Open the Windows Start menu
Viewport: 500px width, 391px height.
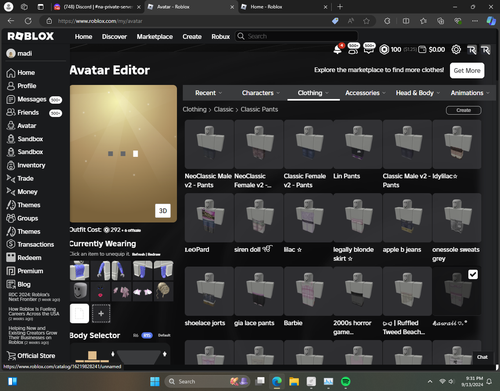[x=155, y=381]
